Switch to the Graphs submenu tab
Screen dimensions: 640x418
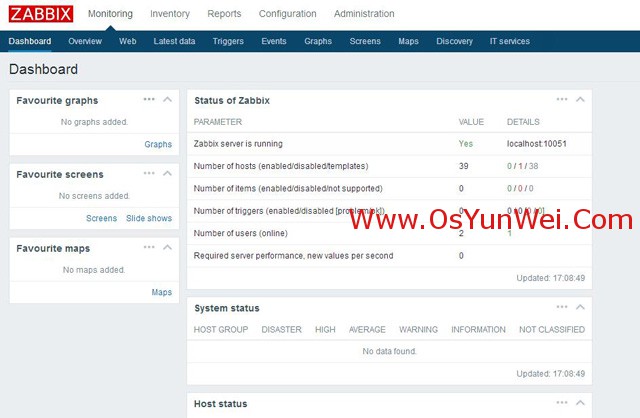coord(318,41)
